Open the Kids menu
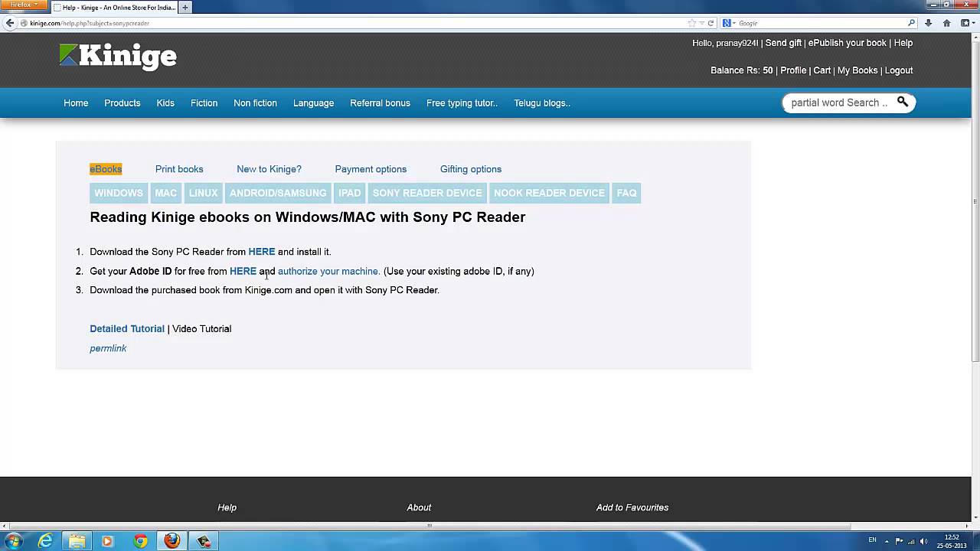This screenshot has width=980, height=551. pos(165,103)
